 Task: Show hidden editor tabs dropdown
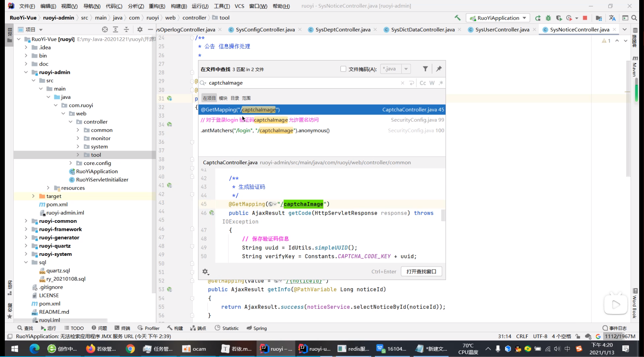coord(625,29)
